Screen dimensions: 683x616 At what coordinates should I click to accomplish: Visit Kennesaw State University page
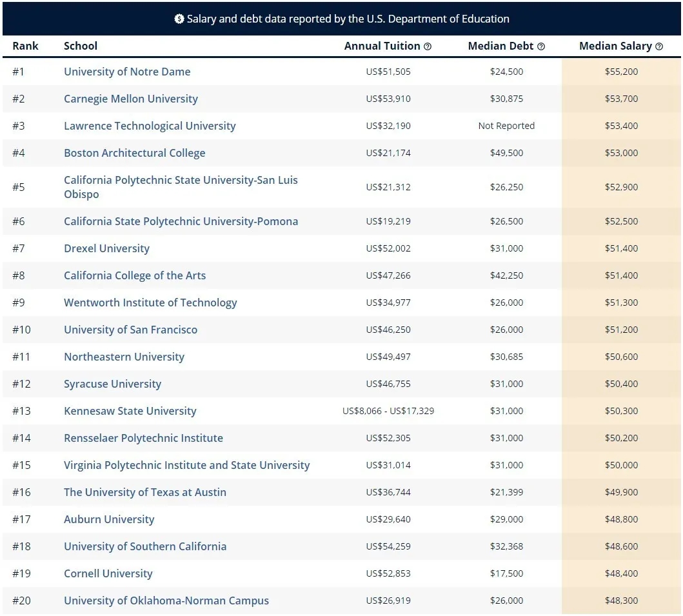pyautogui.click(x=130, y=411)
